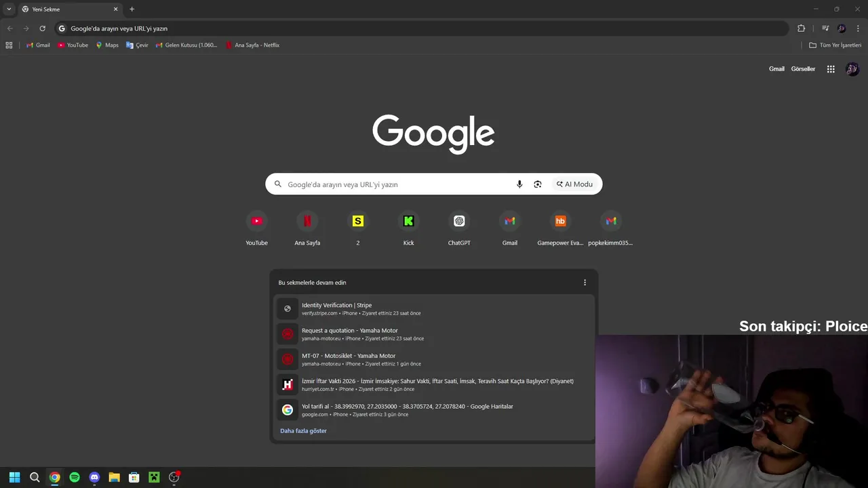Open the tab search dropdown arrow
The width and height of the screenshot is (868, 488).
coord(9,9)
